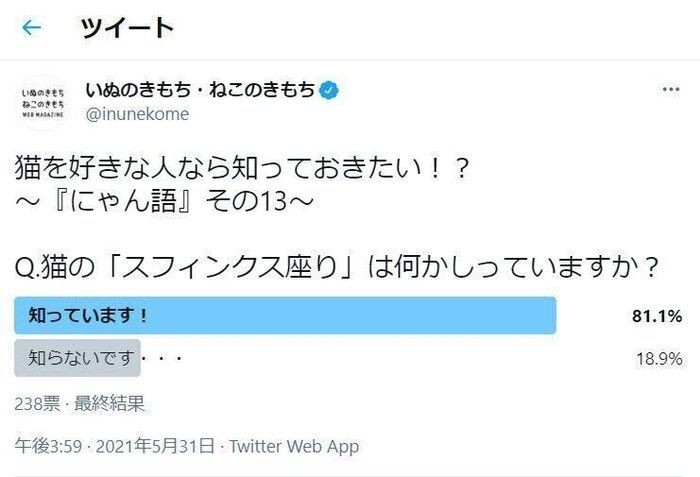700x477 pixels.
Task: Click the ツイート page header title
Action: [126, 27]
